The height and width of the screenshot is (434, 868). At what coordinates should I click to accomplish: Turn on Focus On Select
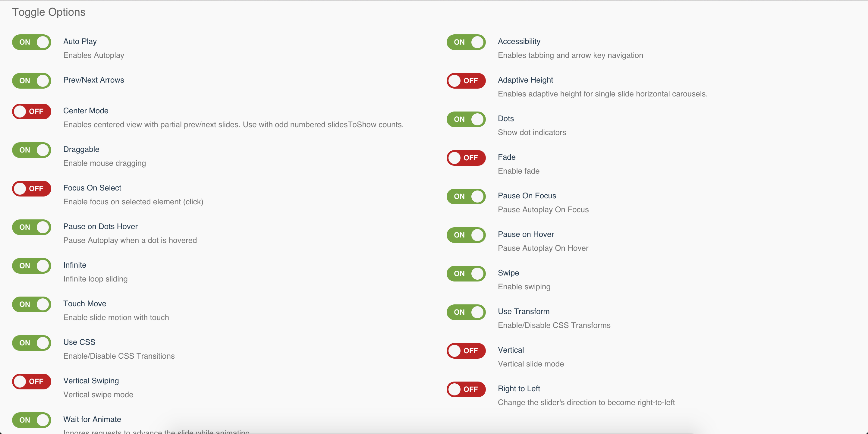(31, 189)
